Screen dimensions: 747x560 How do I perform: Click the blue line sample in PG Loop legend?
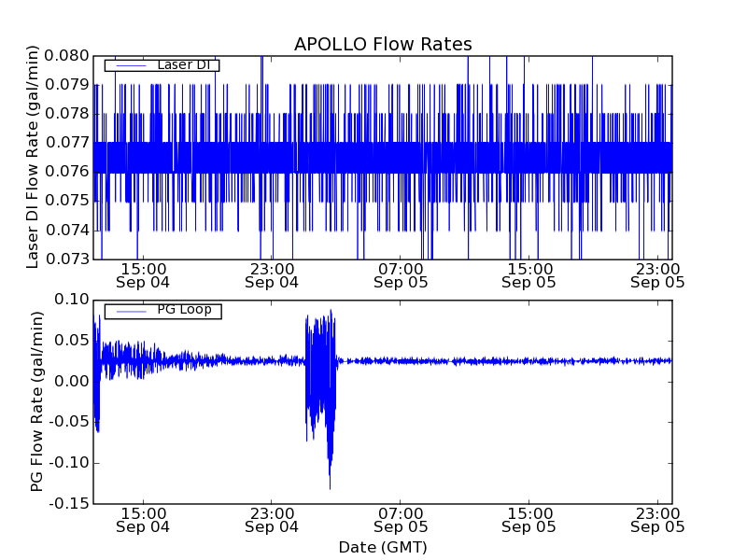129,311
